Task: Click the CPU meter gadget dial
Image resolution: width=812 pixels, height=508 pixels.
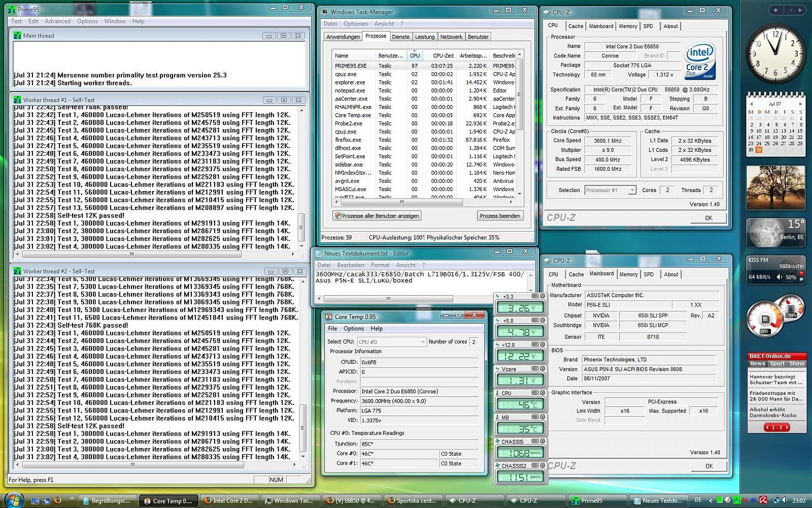Action: 765,320
